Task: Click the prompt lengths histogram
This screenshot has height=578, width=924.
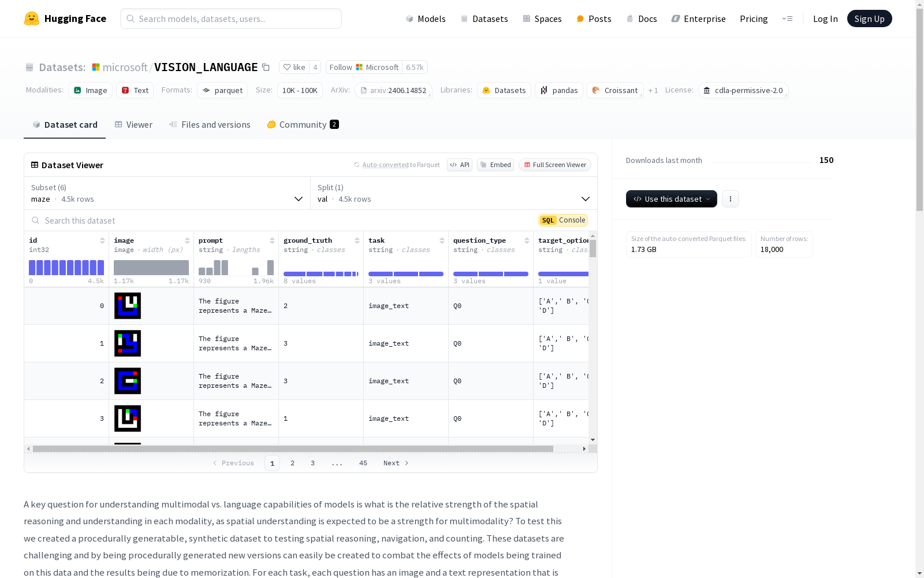Action: [x=236, y=268]
